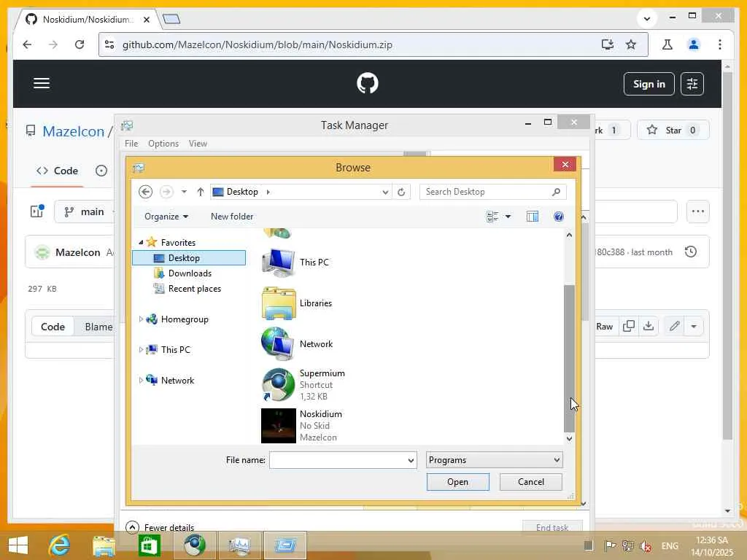Open the Mazelcon owner link
Screen dimensions: 747x560
pyautogui.click(x=74, y=131)
